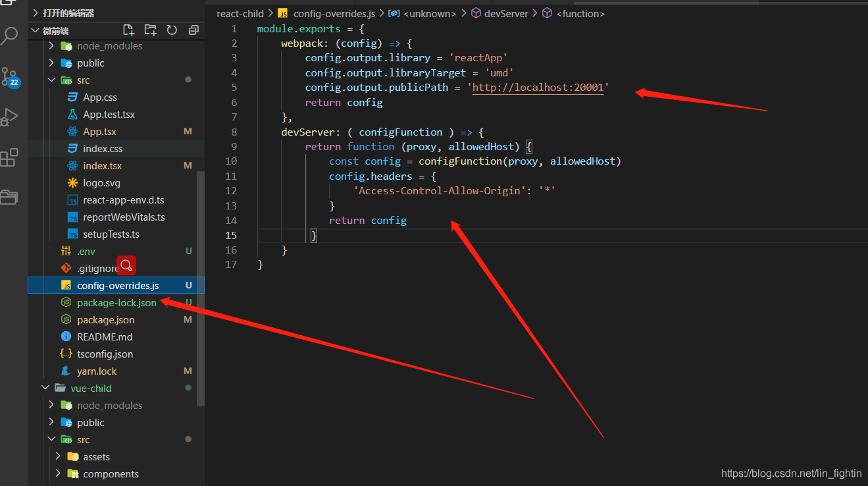Click 'umd' string on line 4
This screenshot has width=868, height=486.
499,73
